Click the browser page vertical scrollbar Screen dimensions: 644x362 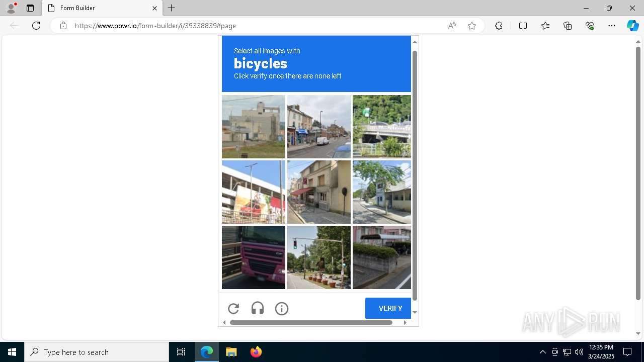click(638, 173)
